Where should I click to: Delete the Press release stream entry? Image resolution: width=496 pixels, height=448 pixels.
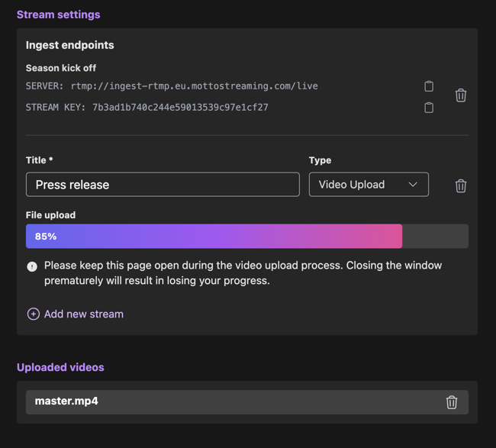[x=461, y=185]
